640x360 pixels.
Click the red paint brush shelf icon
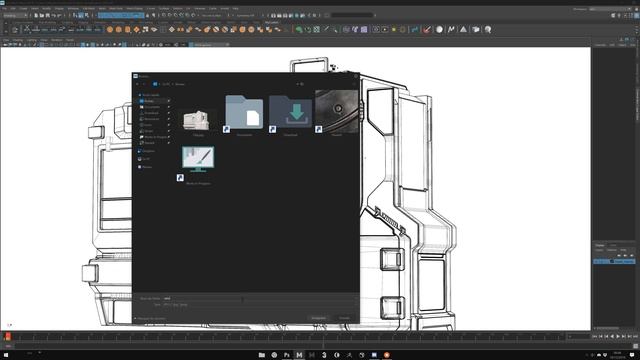[427, 29]
